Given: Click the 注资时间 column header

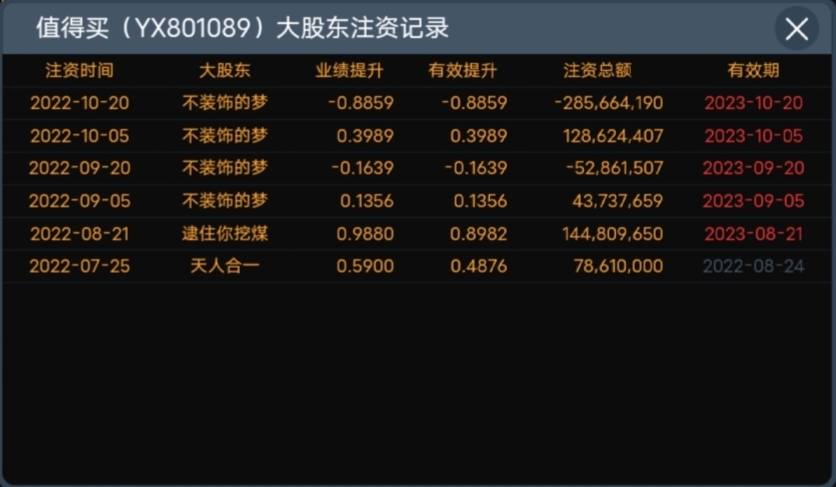Looking at the screenshot, I should tap(79, 70).
